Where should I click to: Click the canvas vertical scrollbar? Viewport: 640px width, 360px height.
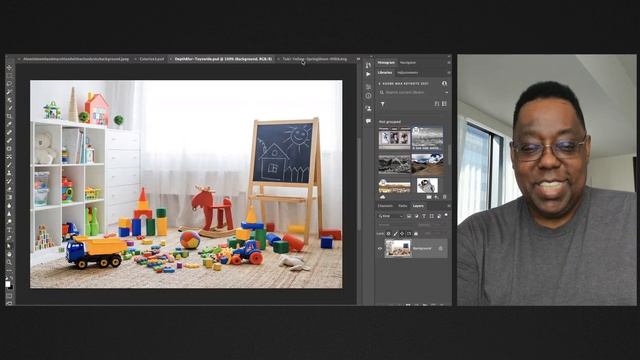click(359, 184)
